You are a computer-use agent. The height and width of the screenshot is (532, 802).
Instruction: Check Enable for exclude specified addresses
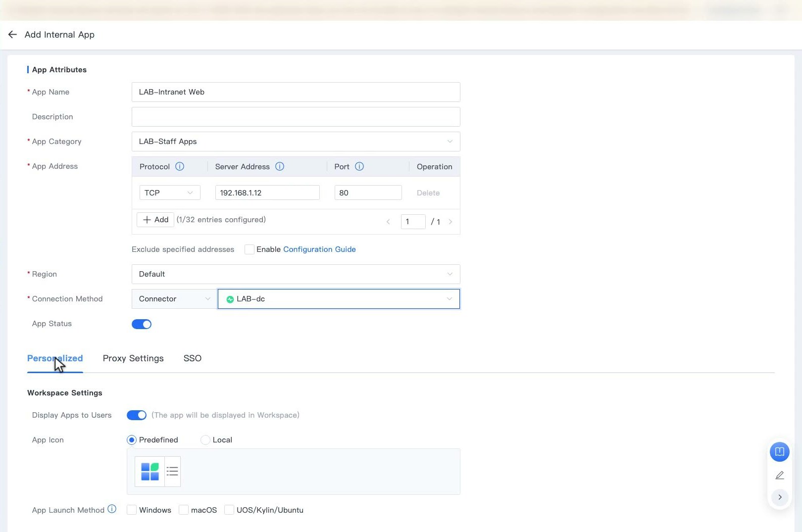click(x=250, y=249)
